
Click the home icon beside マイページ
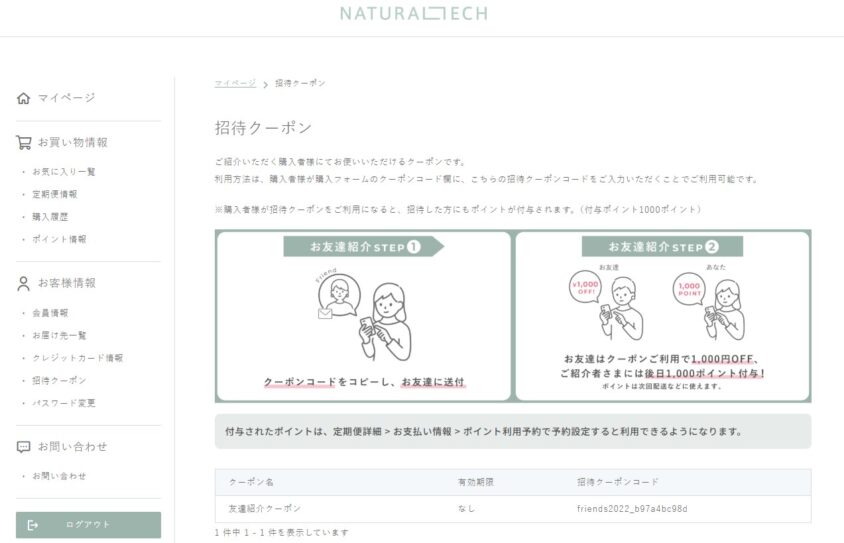pyautogui.click(x=23, y=98)
